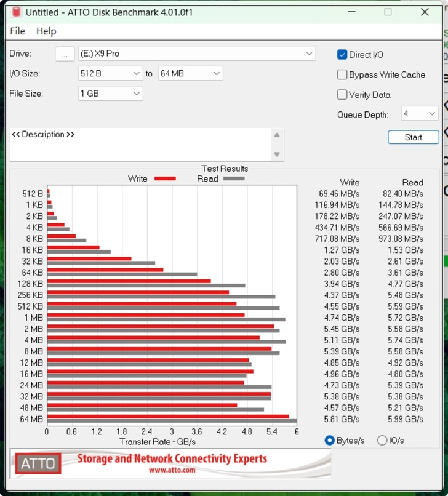Enable Bypass Write Cache checkbox

click(x=342, y=75)
